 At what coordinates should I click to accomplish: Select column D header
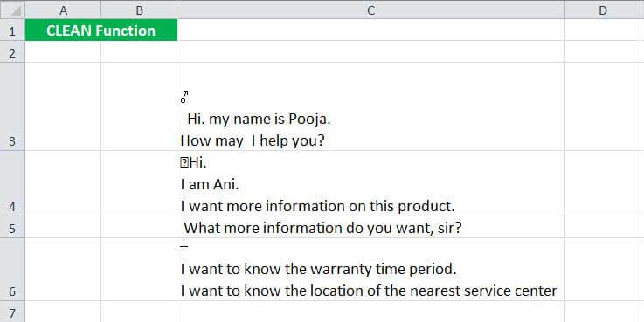click(605, 10)
